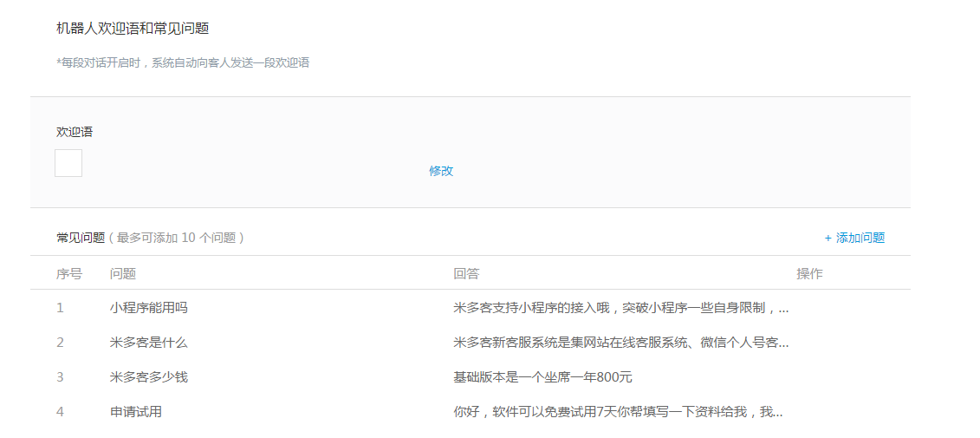
Task: Click the empty welcome message box under 欢迎语
Action: point(68,163)
